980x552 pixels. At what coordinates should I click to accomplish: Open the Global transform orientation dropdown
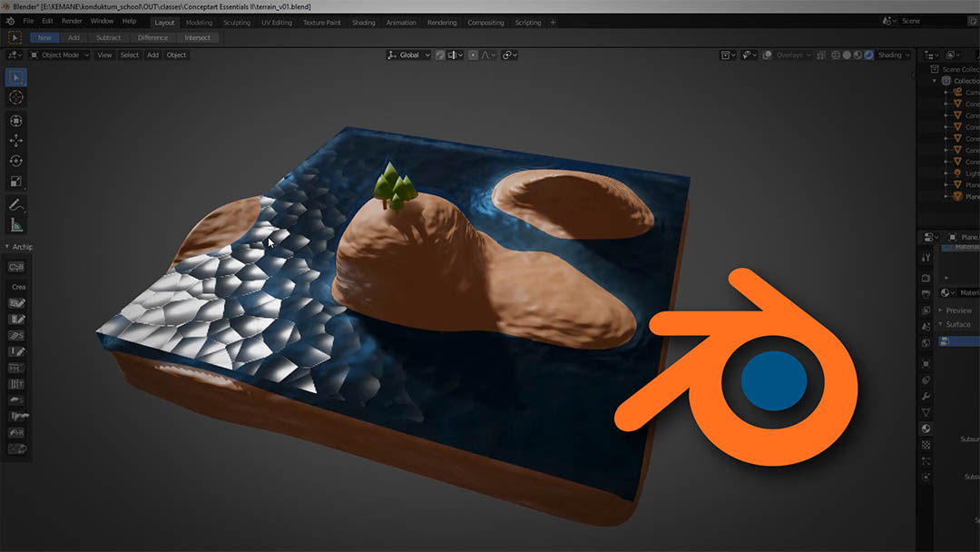pos(409,55)
